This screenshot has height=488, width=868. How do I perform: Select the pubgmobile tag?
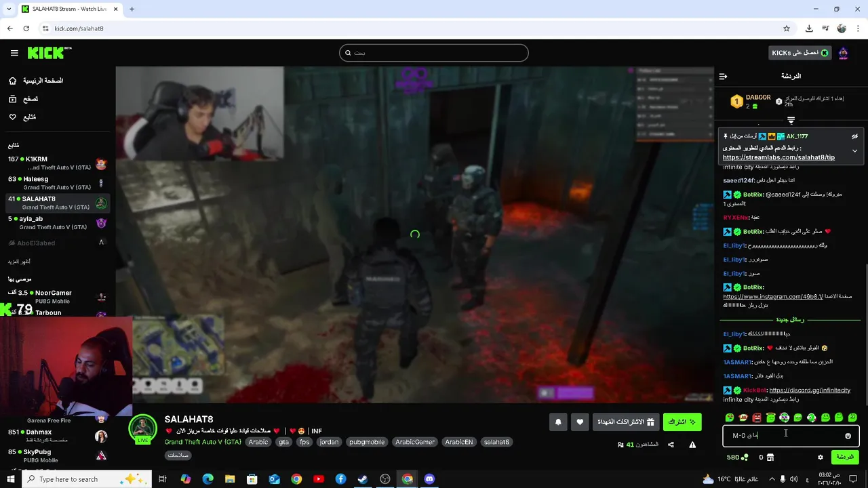(367, 442)
